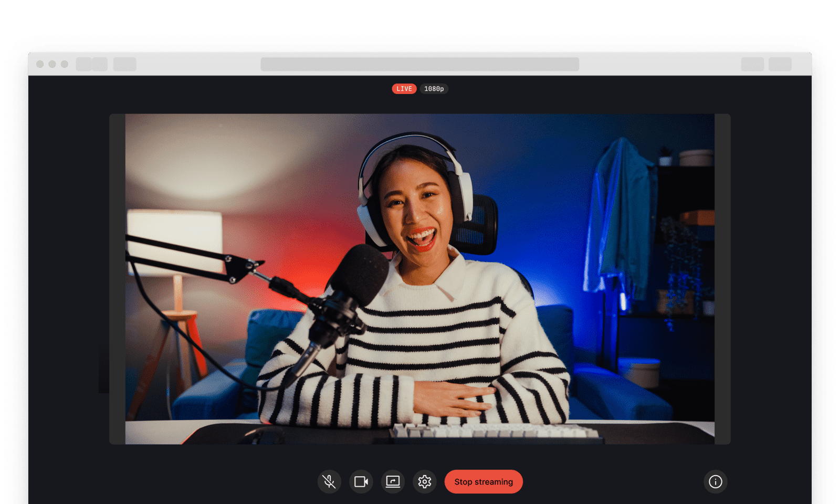The width and height of the screenshot is (840, 504).
Task: Click the stream info icon
Action: coord(716,481)
